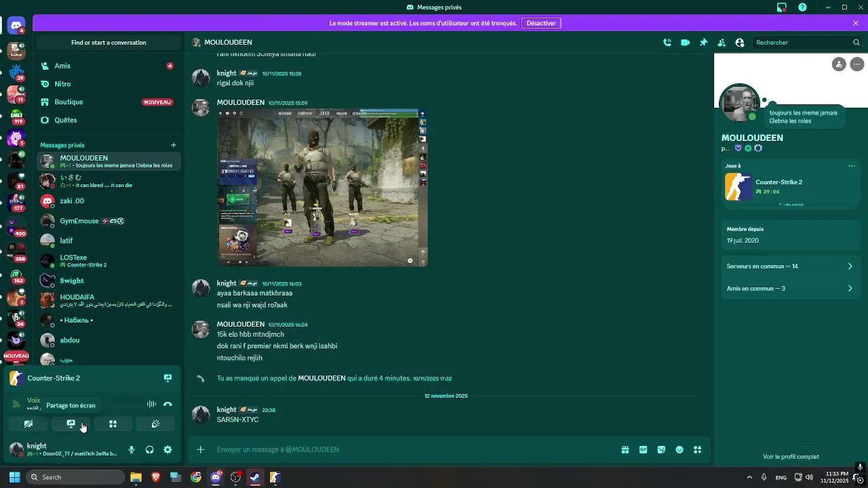Click the Windows taskbar Search box
This screenshot has width=868, height=488.
click(x=75, y=477)
